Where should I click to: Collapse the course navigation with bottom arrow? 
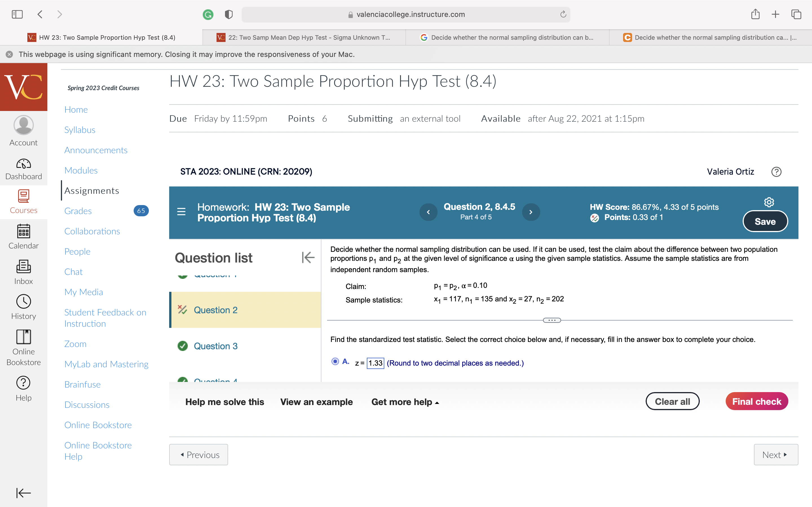click(x=23, y=493)
